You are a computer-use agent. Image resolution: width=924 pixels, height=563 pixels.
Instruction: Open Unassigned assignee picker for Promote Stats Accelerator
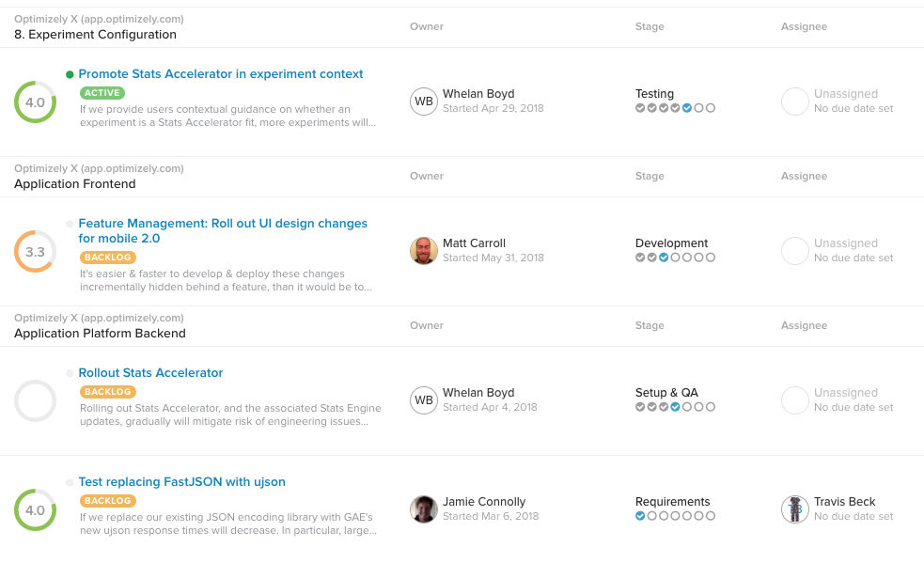[x=845, y=94]
